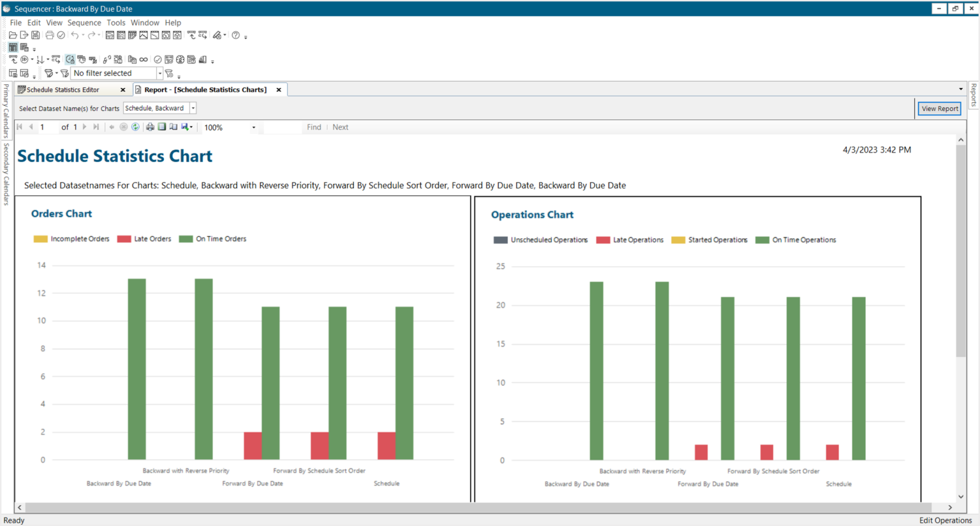980x526 pixels.
Task: Click the Redo icon
Action: point(92,35)
